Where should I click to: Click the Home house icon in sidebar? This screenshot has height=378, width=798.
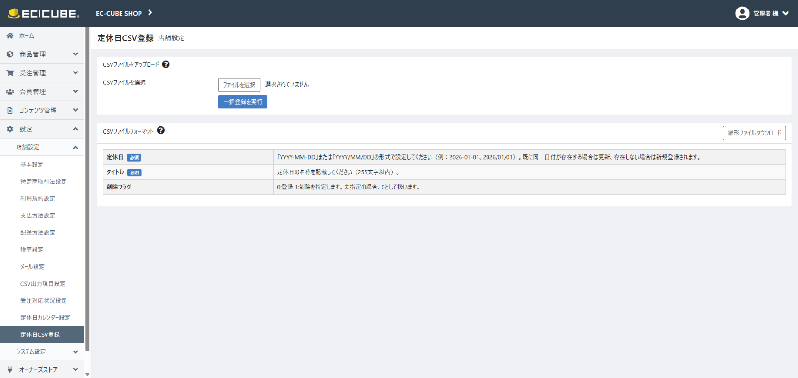tap(10, 36)
